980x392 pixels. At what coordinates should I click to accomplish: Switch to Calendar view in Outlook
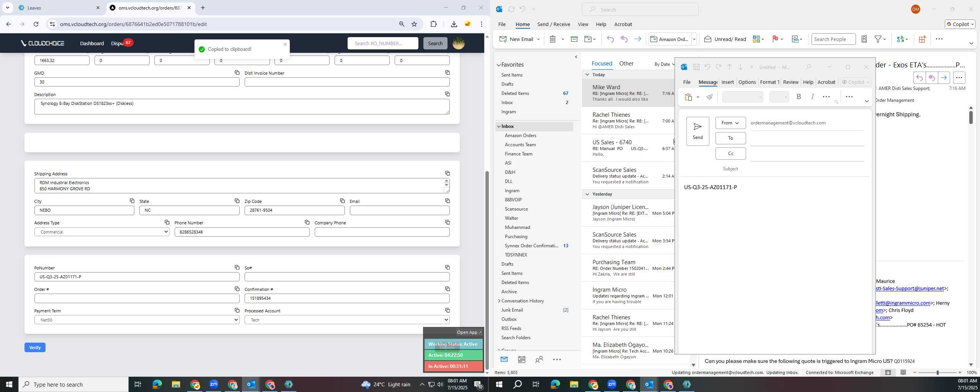[521, 359]
